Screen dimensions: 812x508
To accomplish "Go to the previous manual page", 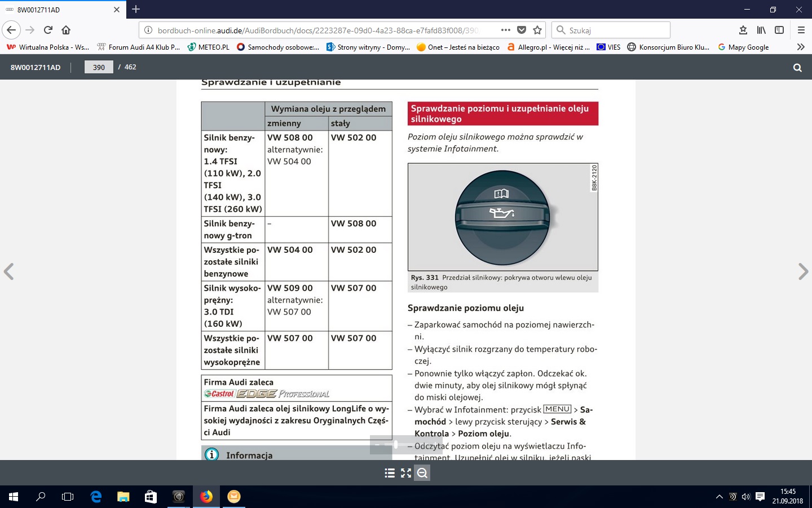I will point(9,271).
